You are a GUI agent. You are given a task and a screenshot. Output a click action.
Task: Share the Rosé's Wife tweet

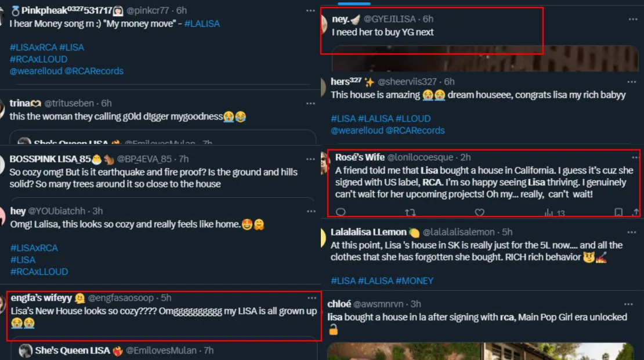coord(636,213)
